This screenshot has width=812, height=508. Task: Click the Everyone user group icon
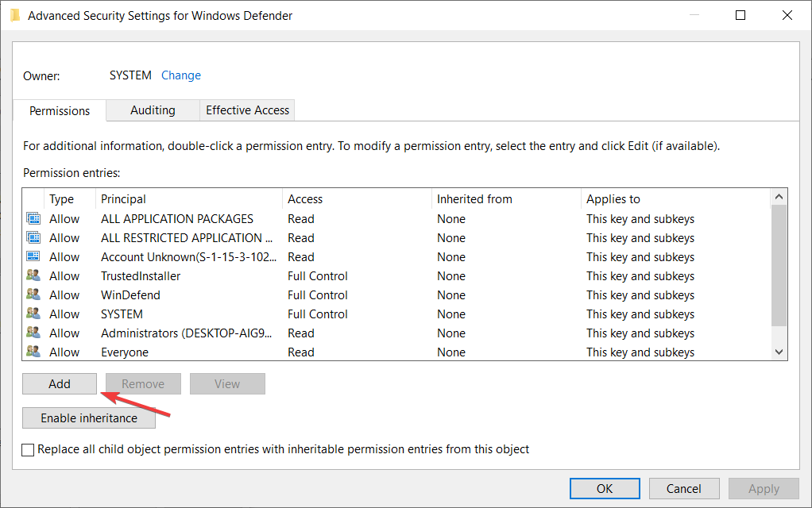click(x=33, y=352)
